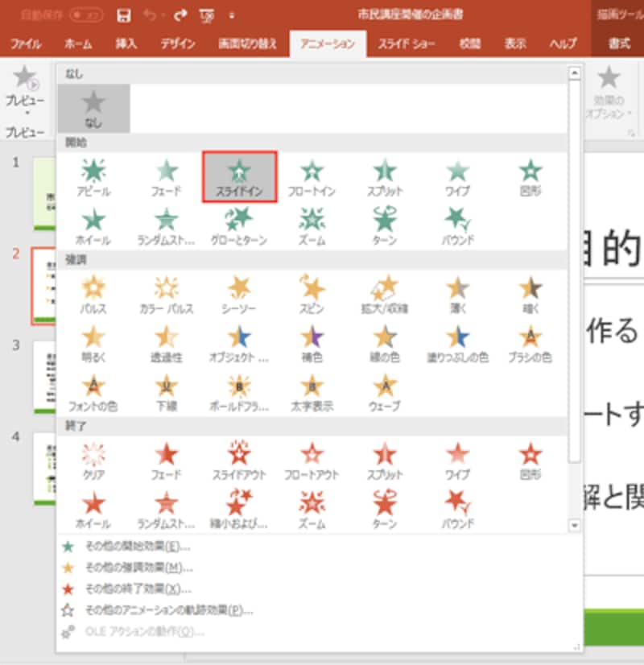The width and height of the screenshot is (644, 665).
Task: Click the start-from-beginning slideshow icon
Action: [x=206, y=16]
